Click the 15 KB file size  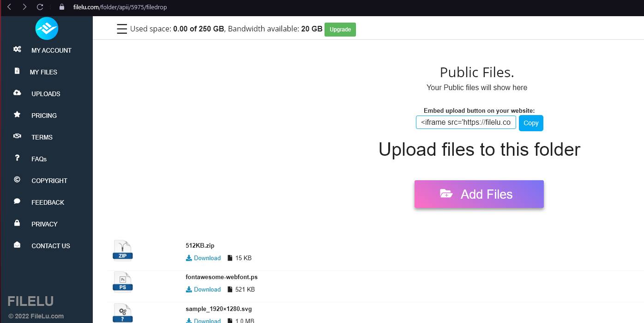243,258
